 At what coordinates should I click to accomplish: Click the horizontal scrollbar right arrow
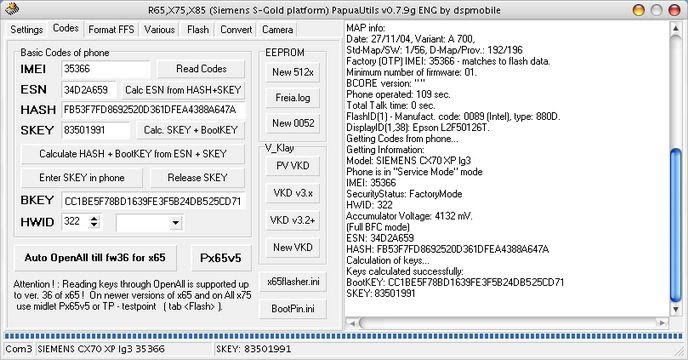tap(663, 323)
